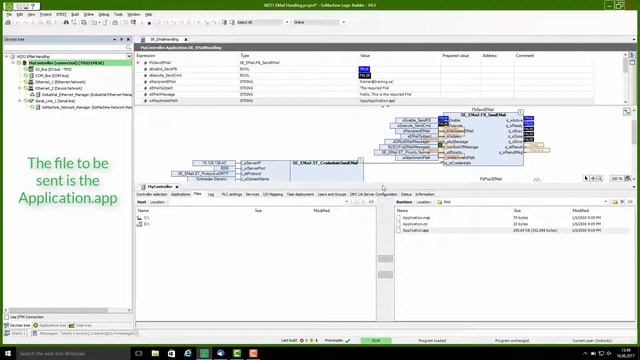Image resolution: width=640 pixels, height=360 pixels.
Task: Close the Devices tree panel
Action: [x=128, y=40]
